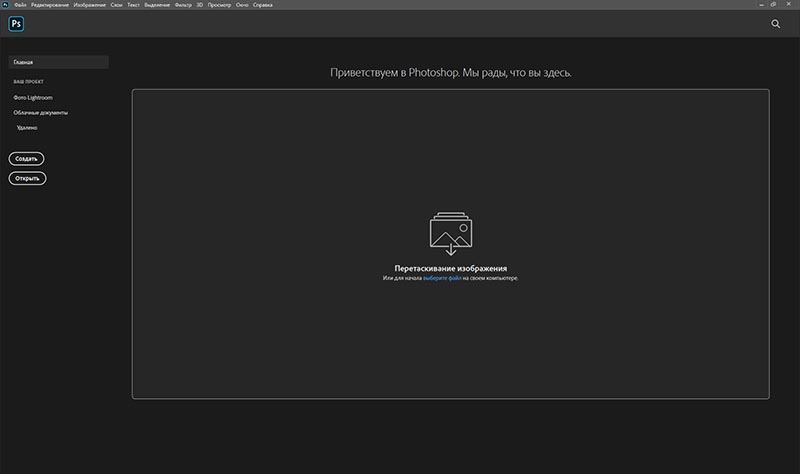
Task: Open the Выделение menu
Action: [157, 5]
